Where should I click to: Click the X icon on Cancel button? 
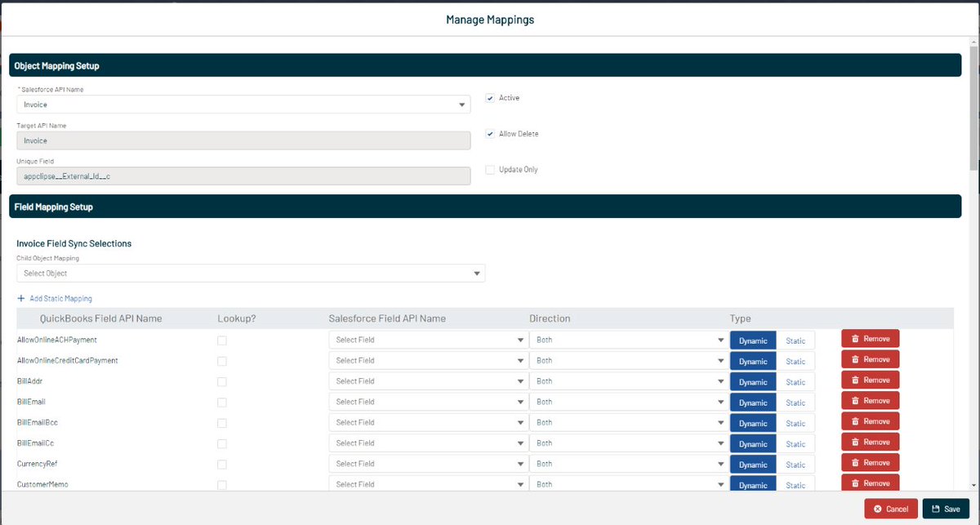point(878,509)
